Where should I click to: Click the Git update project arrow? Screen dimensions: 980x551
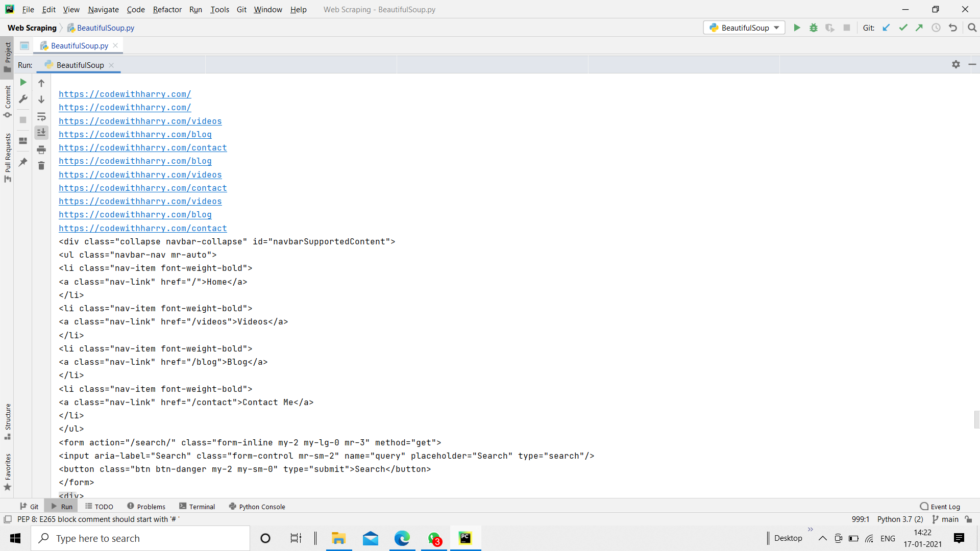(x=886, y=28)
